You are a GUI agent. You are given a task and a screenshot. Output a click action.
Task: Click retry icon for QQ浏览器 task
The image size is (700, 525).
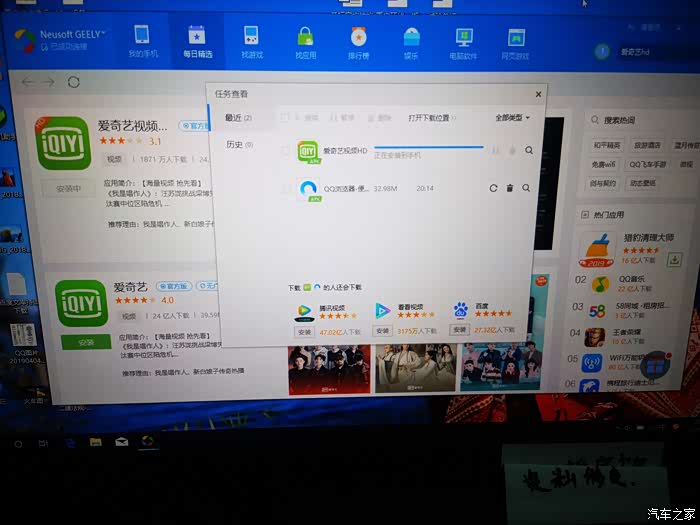(x=493, y=188)
